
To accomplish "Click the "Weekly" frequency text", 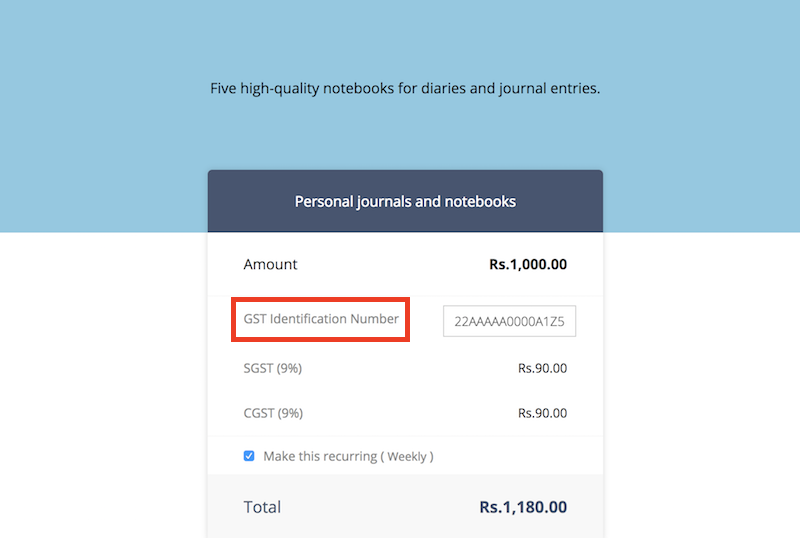I will (x=408, y=456).
